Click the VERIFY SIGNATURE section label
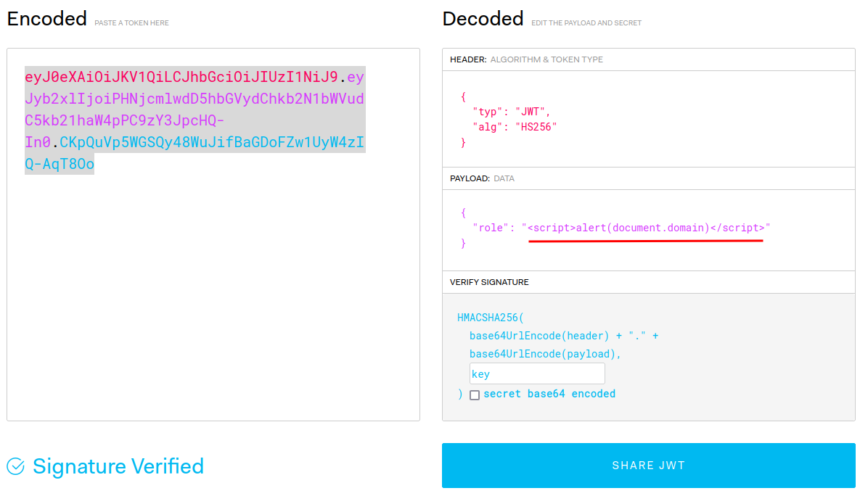Image resolution: width=868 pixels, height=496 pixels. pyautogui.click(x=489, y=282)
